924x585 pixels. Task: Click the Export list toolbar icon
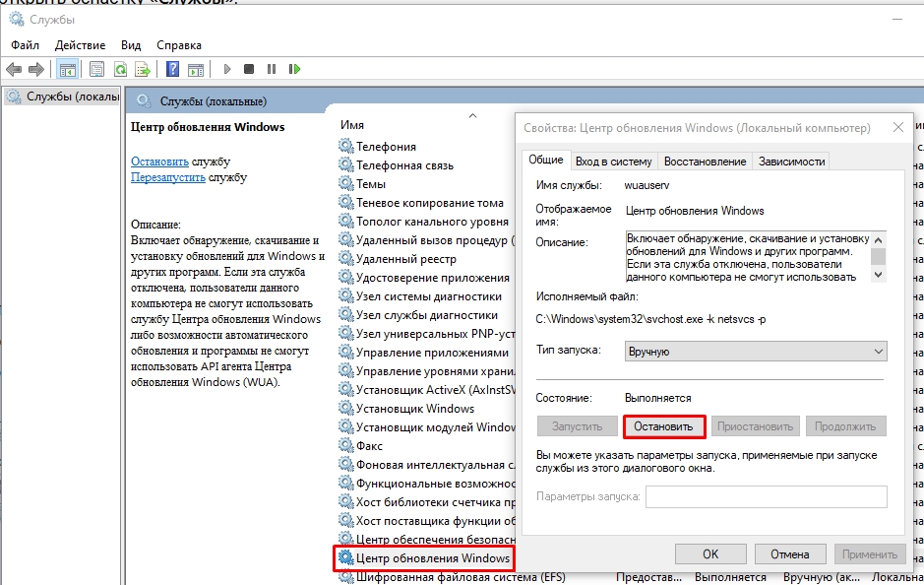[143, 69]
